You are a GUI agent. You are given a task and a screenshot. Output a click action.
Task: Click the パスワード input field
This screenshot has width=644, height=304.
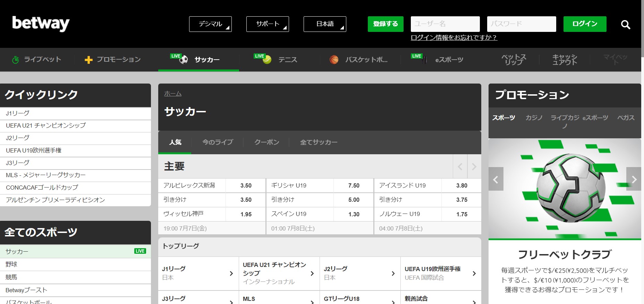[x=522, y=24]
